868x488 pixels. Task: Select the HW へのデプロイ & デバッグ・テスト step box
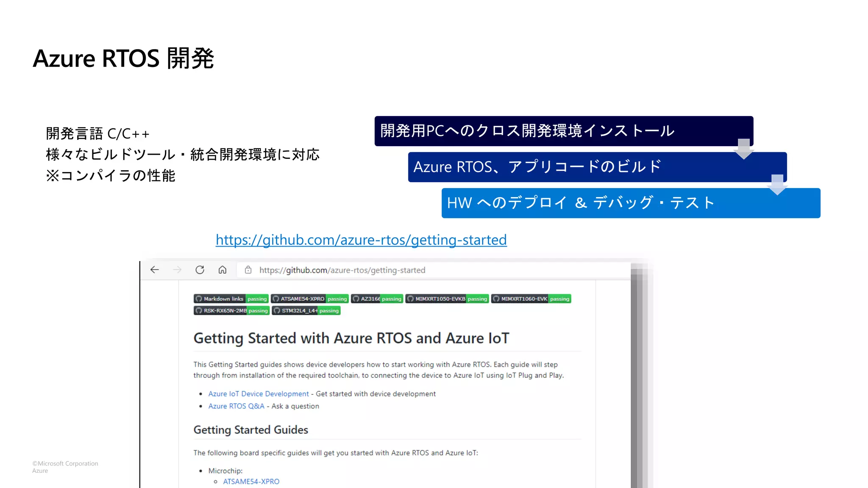coord(631,203)
